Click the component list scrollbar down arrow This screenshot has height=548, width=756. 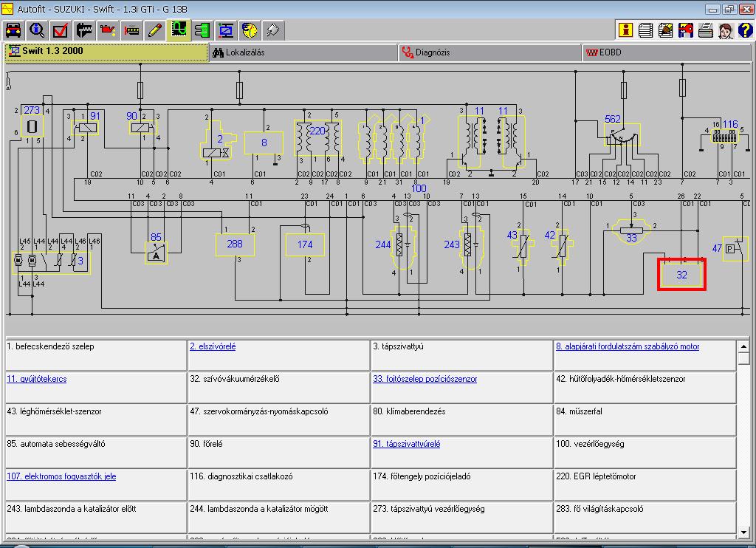[x=743, y=532]
